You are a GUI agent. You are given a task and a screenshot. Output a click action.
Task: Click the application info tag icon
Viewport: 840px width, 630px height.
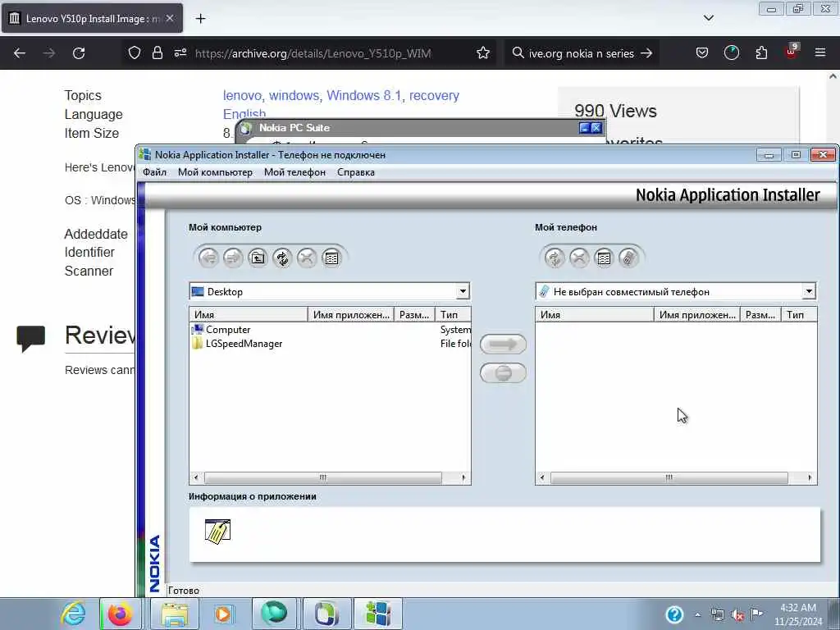[x=217, y=532]
